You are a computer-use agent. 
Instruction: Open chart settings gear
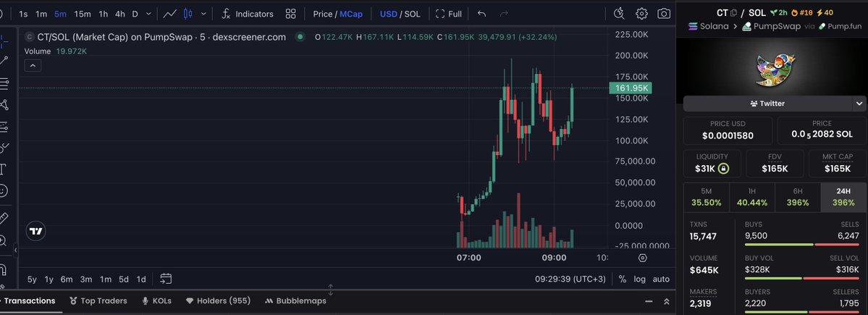(641, 14)
